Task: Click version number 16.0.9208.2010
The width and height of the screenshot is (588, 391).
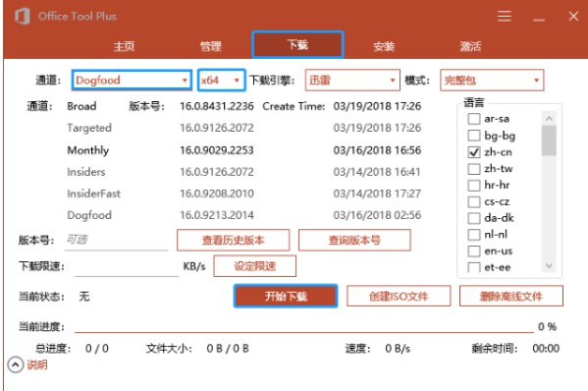Action: point(217,194)
